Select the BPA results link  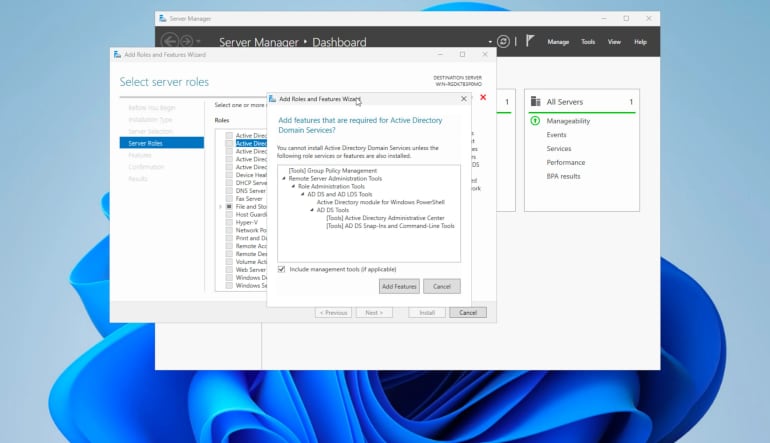pyautogui.click(x=563, y=176)
